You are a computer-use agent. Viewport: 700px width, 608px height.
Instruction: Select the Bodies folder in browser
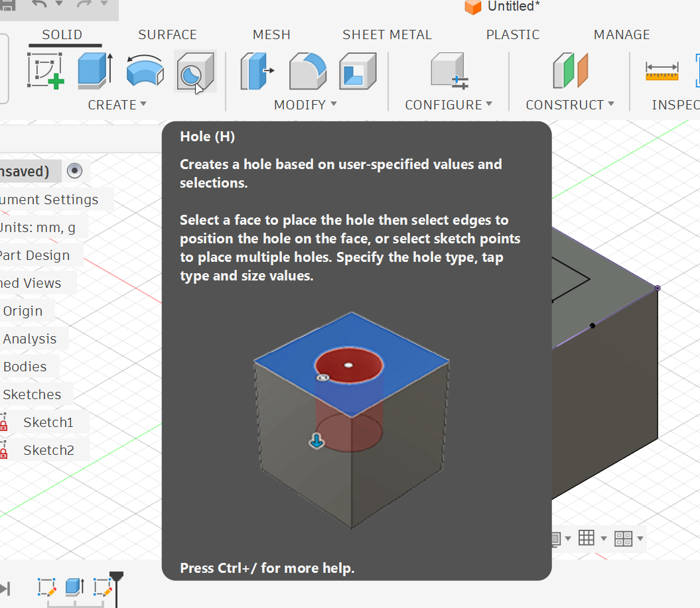tap(25, 367)
